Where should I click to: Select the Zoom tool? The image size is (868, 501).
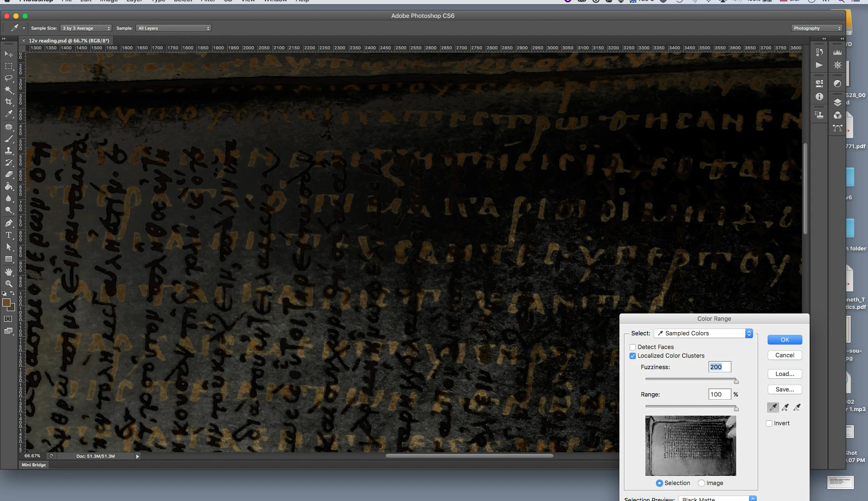coord(8,284)
